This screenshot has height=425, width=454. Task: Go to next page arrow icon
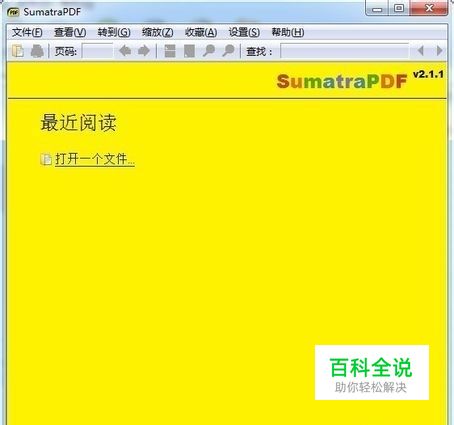tap(144, 51)
